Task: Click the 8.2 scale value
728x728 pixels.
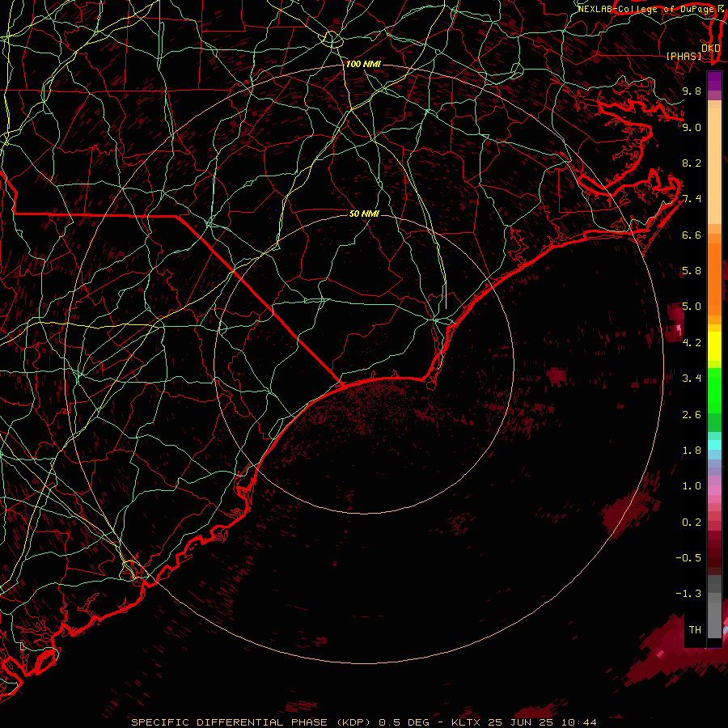Action: coord(692,163)
